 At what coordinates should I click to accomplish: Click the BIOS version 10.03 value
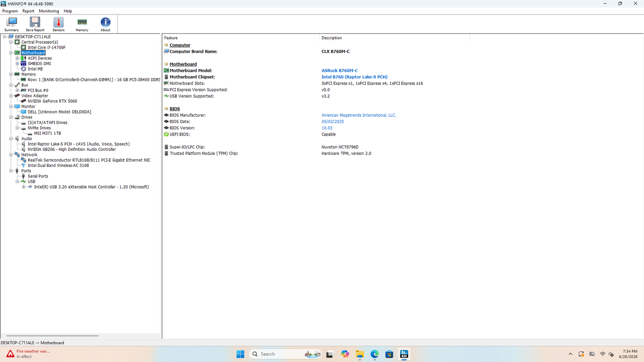[x=327, y=128]
